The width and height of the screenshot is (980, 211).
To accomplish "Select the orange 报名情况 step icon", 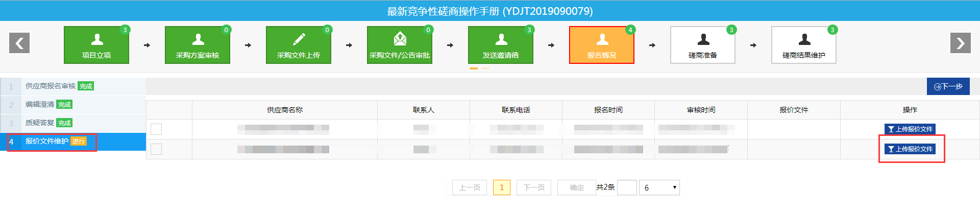I will (x=602, y=45).
